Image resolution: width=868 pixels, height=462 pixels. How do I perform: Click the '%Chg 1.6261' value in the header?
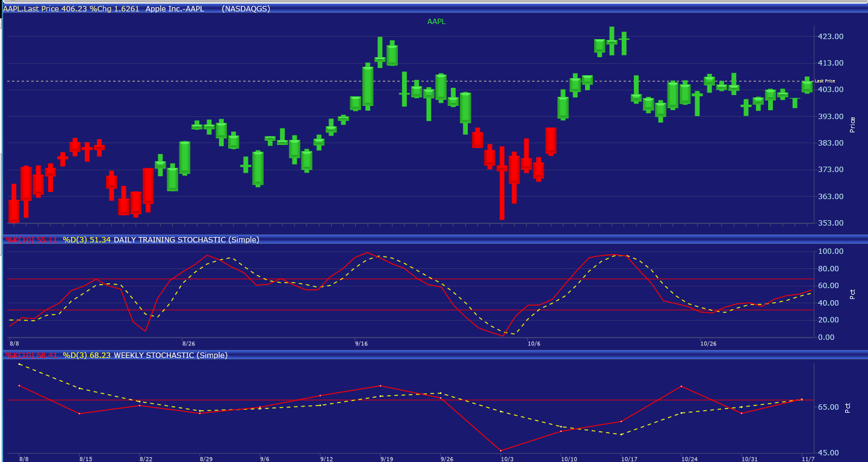click(x=115, y=9)
